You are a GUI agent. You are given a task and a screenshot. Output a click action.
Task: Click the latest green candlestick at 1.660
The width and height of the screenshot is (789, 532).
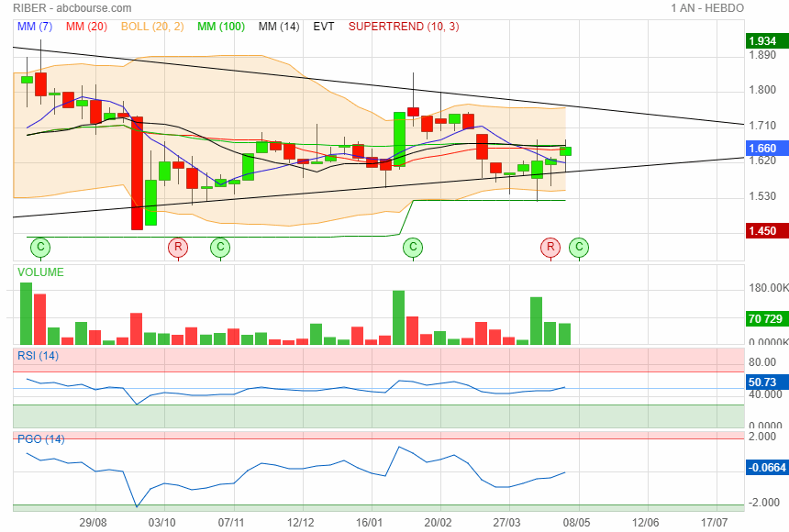565,151
